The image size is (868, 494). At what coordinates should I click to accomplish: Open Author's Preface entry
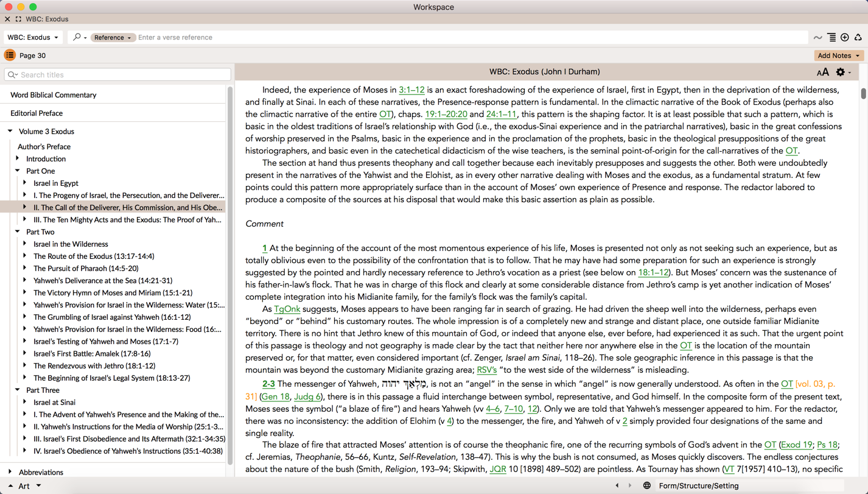(x=44, y=147)
